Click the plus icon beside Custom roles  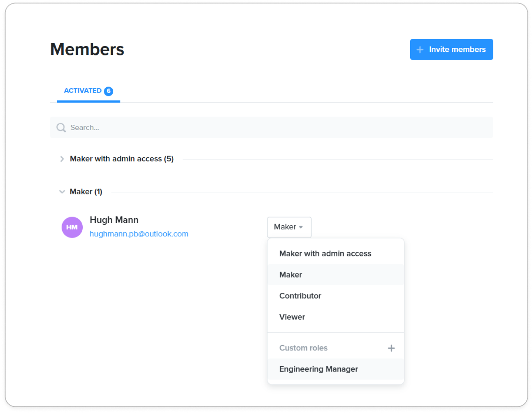(391, 348)
